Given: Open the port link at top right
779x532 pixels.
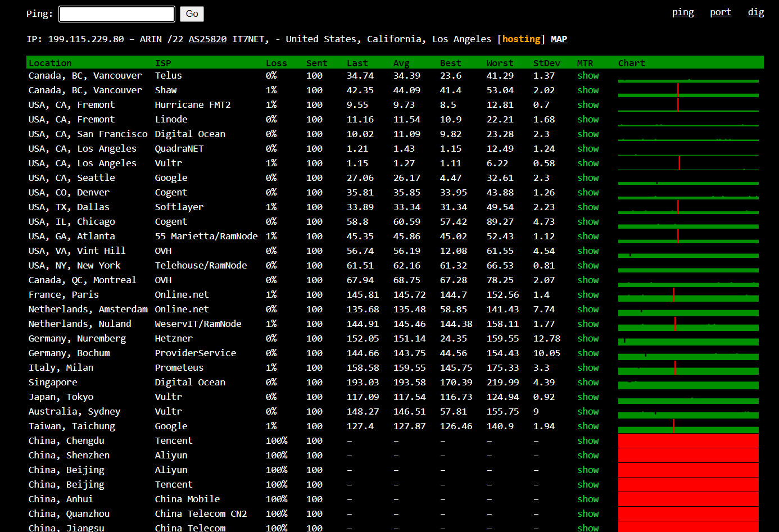Looking at the screenshot, I should pos(721,12).
